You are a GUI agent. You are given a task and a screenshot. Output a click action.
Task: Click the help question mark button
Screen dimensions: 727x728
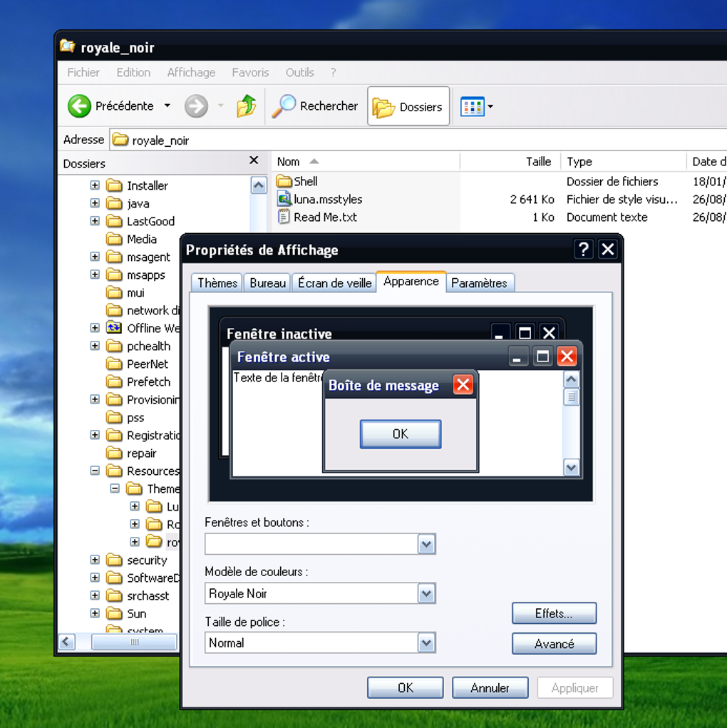click(583, 250)
